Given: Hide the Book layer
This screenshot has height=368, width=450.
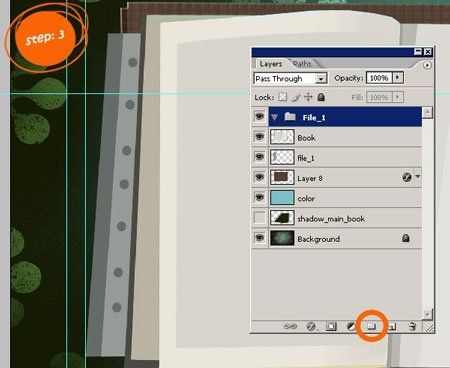Looking at the screenshot, I should pos(260,137).
